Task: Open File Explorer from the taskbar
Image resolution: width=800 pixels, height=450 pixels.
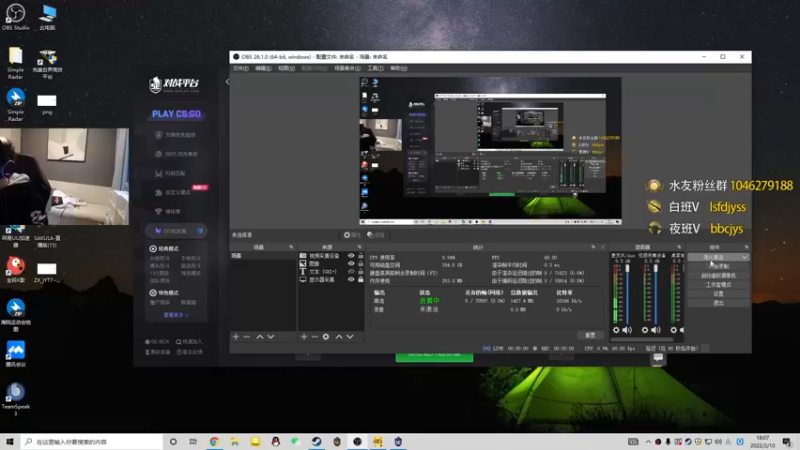Action: (x=235, y=442)
